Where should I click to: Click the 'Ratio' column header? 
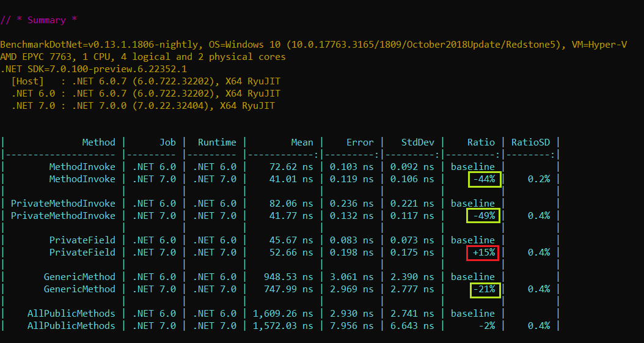click(481, 142)
